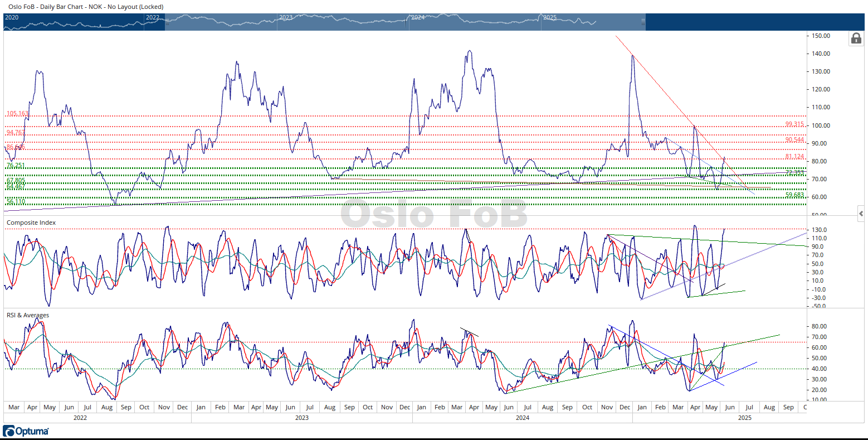Grab the left handle of date navigator

pyautogui.click(x=165, y=22)
